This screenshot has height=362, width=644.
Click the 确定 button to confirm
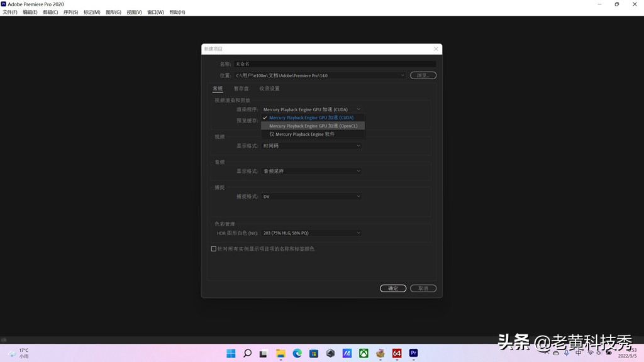[x=392, y=288]
